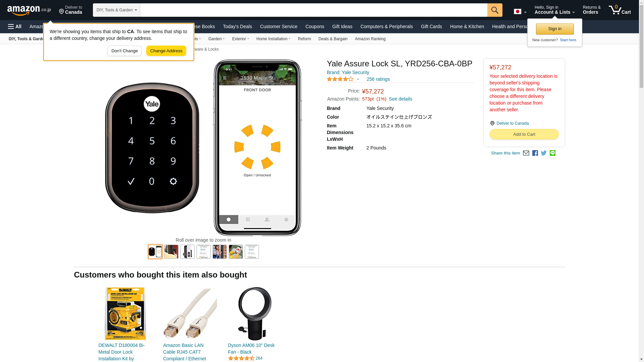Open the Japan flag language selector
The image size is (644, 362).
pyautogui.click(x=520, y=11)
